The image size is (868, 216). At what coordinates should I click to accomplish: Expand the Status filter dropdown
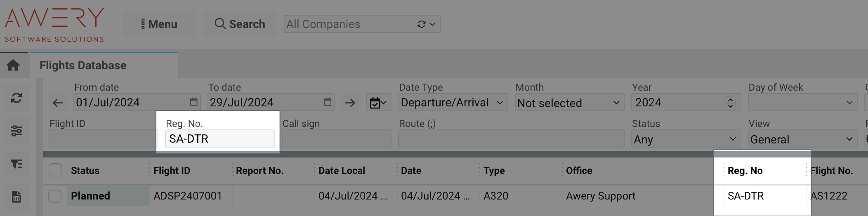tap(685, 139)
